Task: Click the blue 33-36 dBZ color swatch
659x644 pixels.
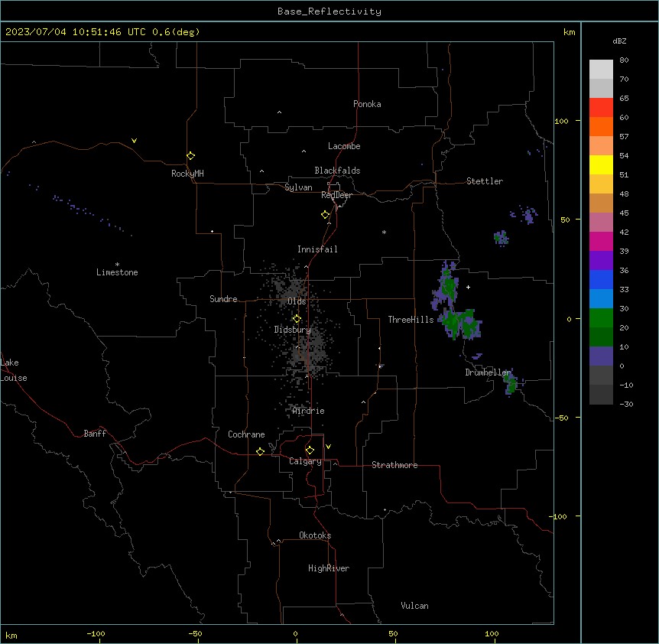Action: [601, 279]
